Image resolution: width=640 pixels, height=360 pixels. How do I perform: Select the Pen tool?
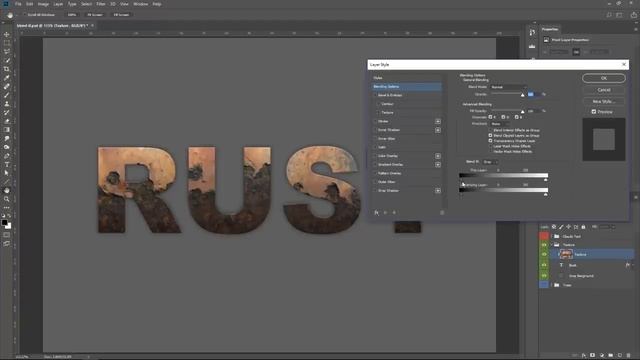[7, 156]
